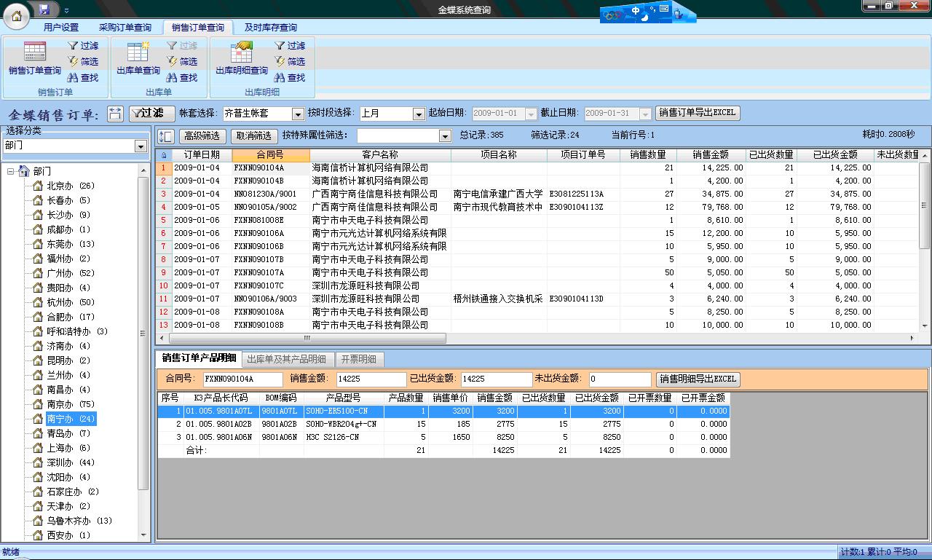Click the grid corner select-all icon
This screenshot has width=932, height=560.
(163, 155)
